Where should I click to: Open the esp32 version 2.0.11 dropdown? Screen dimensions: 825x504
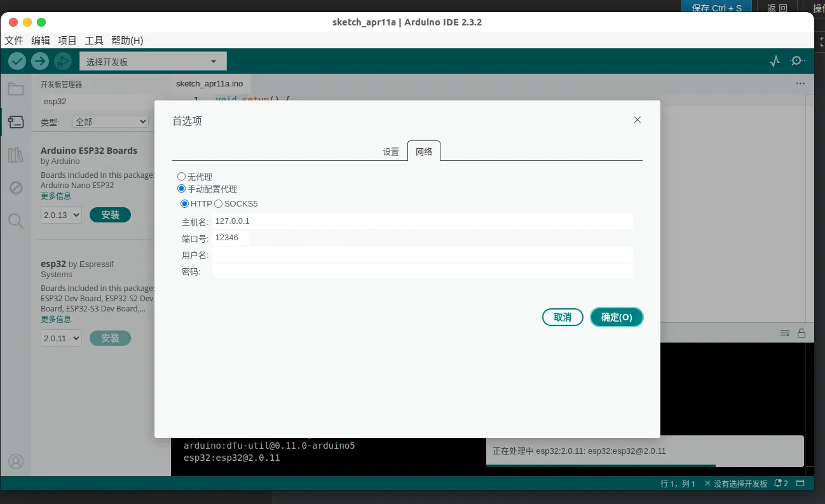click(x=61, y=338)
